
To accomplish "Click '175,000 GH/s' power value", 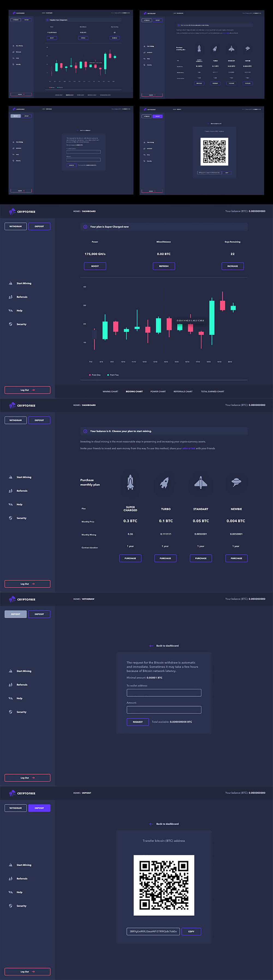I will click(95, 254).
